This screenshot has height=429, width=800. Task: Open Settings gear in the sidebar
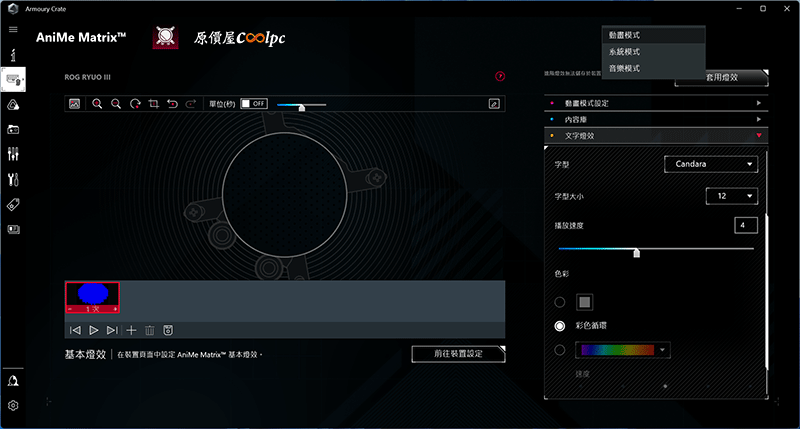pos(13,406)
